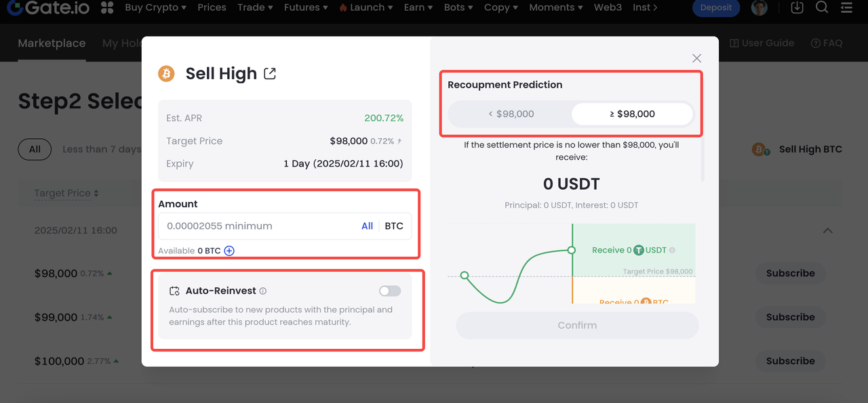Open the apps grid icon
The width and height of the screenshot is (868, 403).
point(107,7)
